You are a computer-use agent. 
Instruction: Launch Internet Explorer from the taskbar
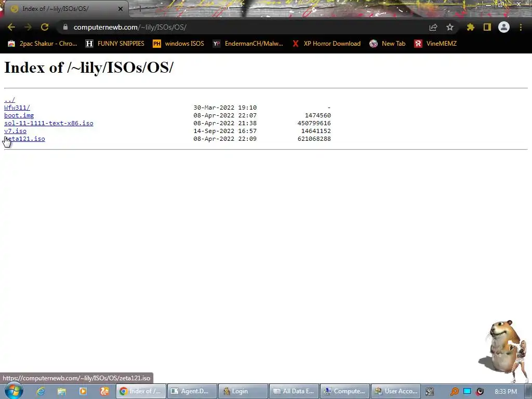tap(41, 391)
